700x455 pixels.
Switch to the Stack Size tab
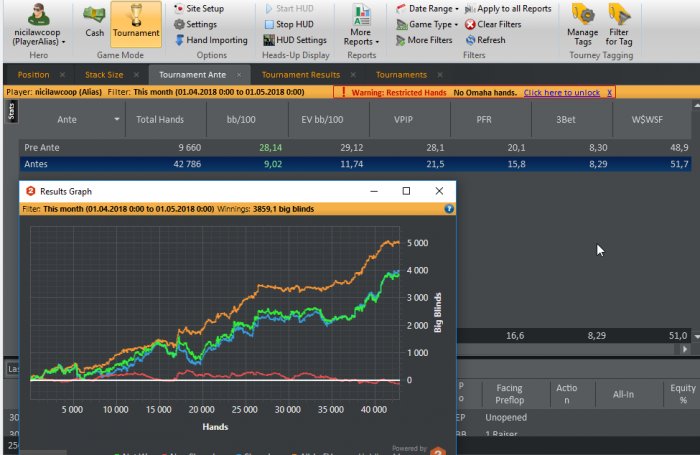104,75
